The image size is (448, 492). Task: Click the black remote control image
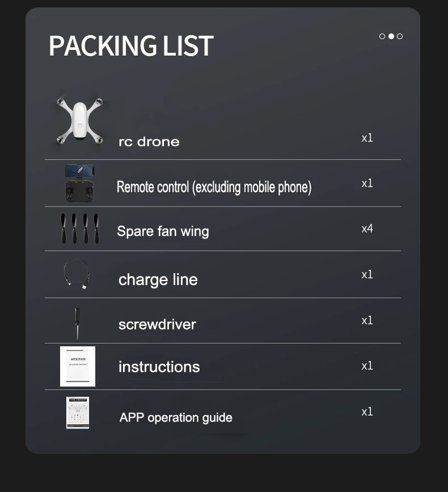79,183
